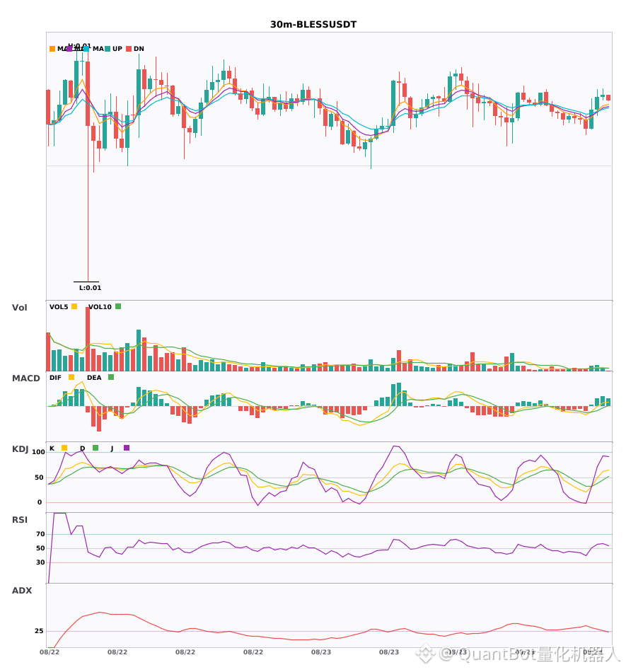Click the MACD panel label
The image size is (626, 672).
25,378
